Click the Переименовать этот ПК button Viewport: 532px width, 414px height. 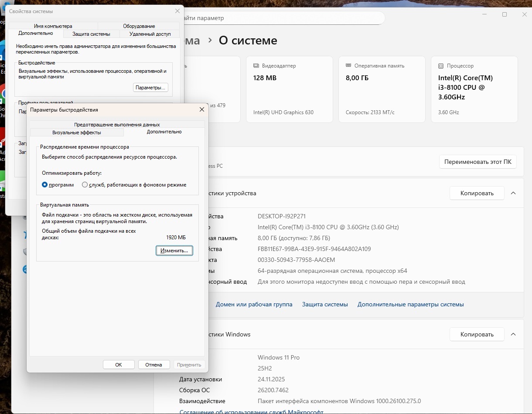[x=477, y=162]
